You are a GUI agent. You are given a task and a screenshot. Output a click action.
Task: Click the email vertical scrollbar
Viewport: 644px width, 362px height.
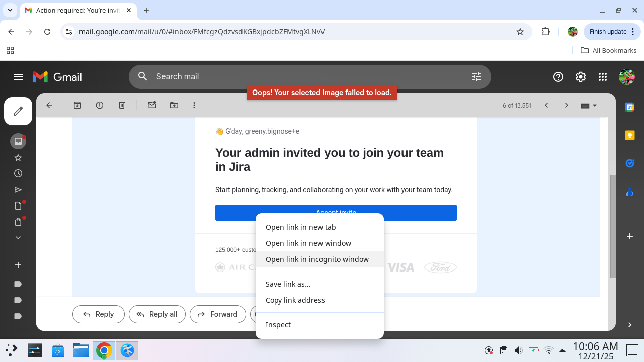pos(612,226)
